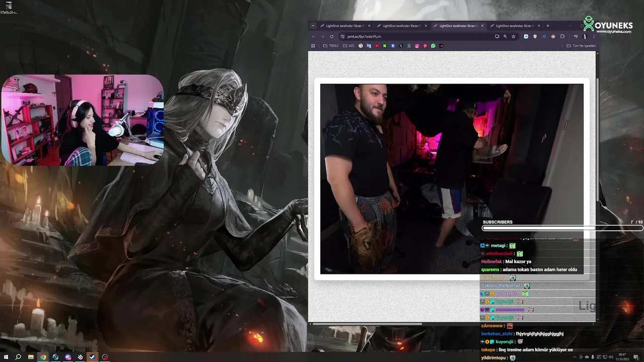Open File Explorer from taskbar
Viewport: 644px width, 362px height.
[x=31, y=357]
